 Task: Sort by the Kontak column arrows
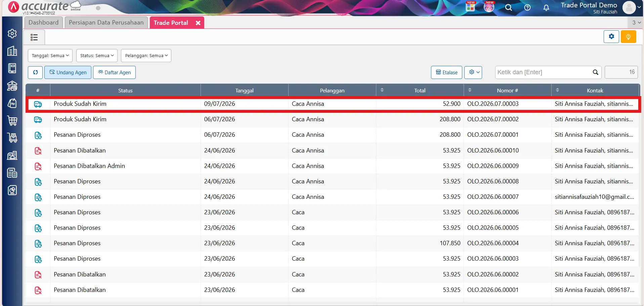557,90
